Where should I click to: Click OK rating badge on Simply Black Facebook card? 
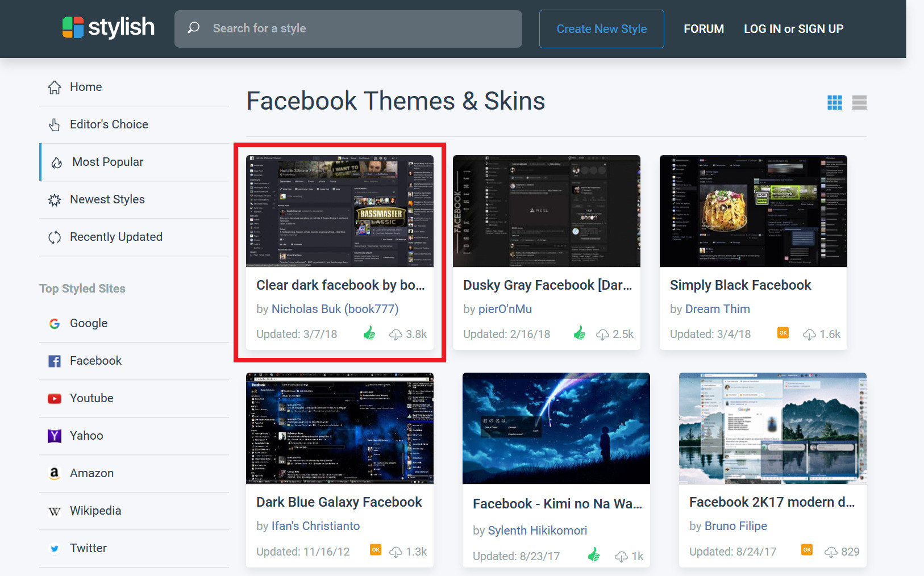783,333
